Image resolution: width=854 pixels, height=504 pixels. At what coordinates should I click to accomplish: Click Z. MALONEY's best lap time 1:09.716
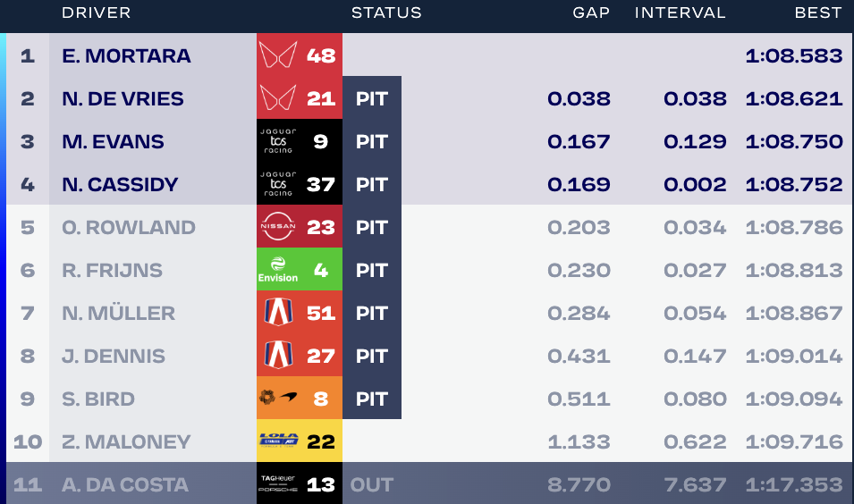[x=794, y=441]
